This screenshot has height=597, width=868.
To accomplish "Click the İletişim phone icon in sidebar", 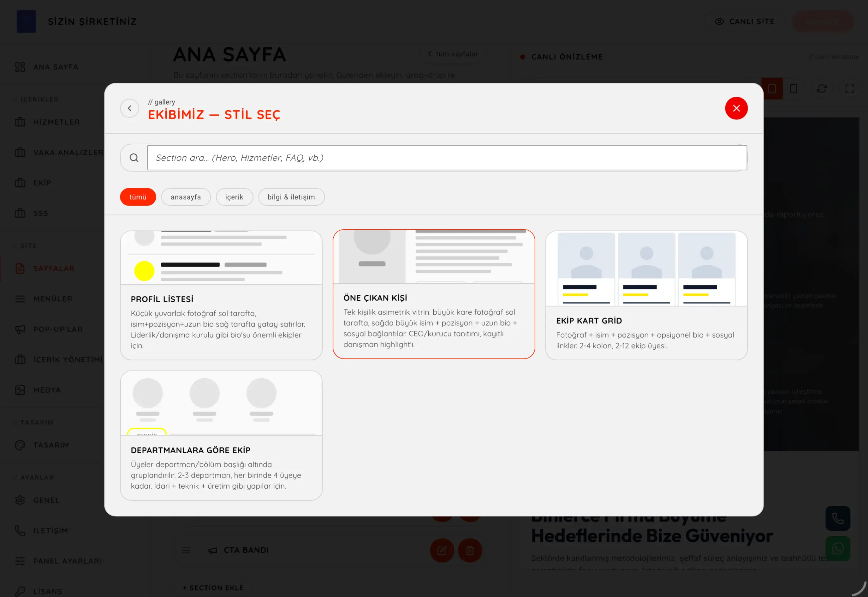I will (x=20, y=530).
